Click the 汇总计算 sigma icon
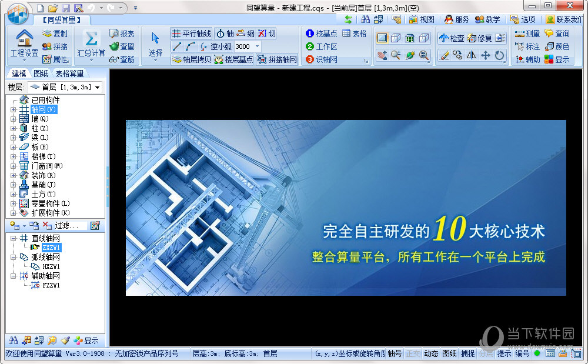The image size is (588, 364). [91, 38]
